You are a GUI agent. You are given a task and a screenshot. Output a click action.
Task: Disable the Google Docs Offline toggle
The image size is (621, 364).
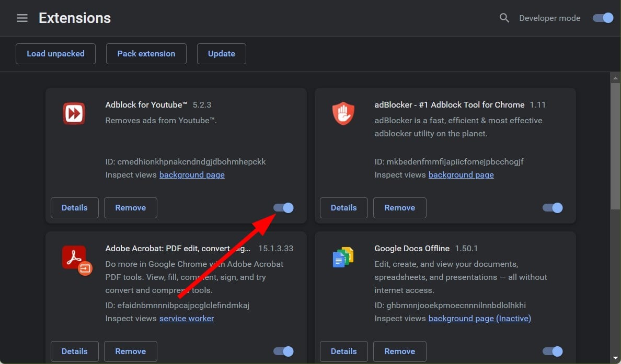tap(553, 351)
